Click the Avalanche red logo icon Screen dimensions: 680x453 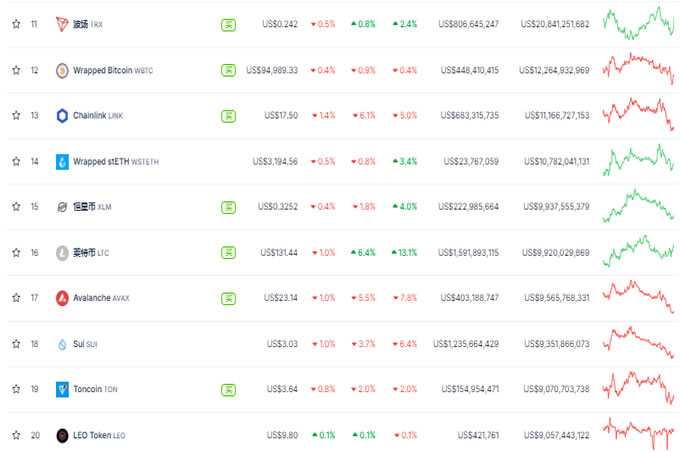62,298
